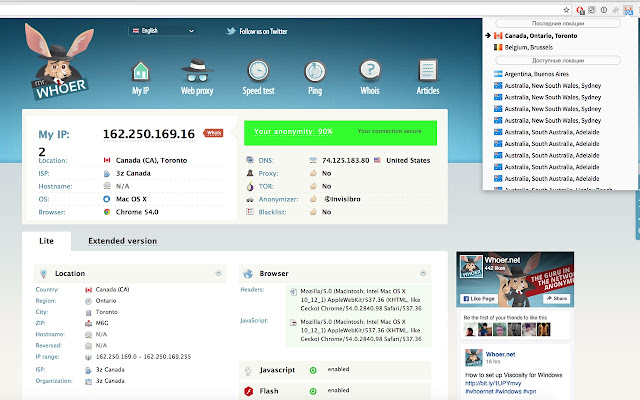Open the My IP page
Viewport: 640px width, 400px height.
140,78
